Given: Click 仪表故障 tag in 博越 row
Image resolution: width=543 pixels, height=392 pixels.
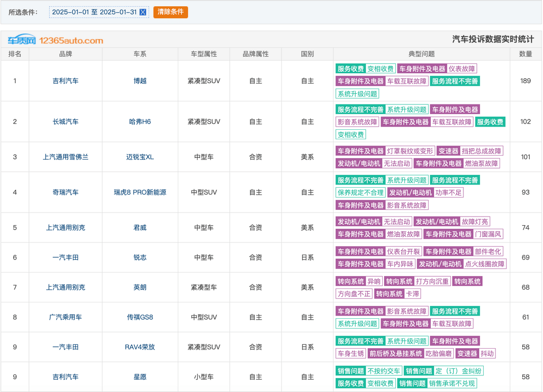Looking at the screenshot, I should [x=462, y=69].
